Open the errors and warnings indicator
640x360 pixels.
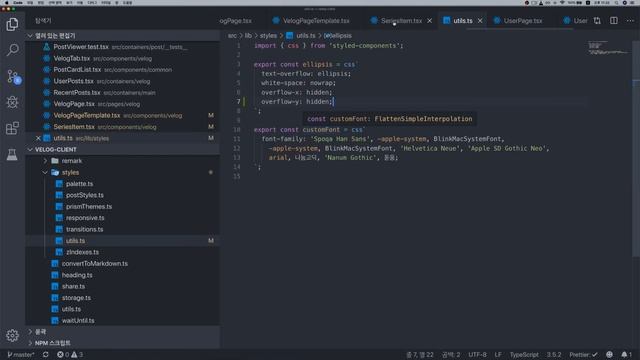click(70, 354)
